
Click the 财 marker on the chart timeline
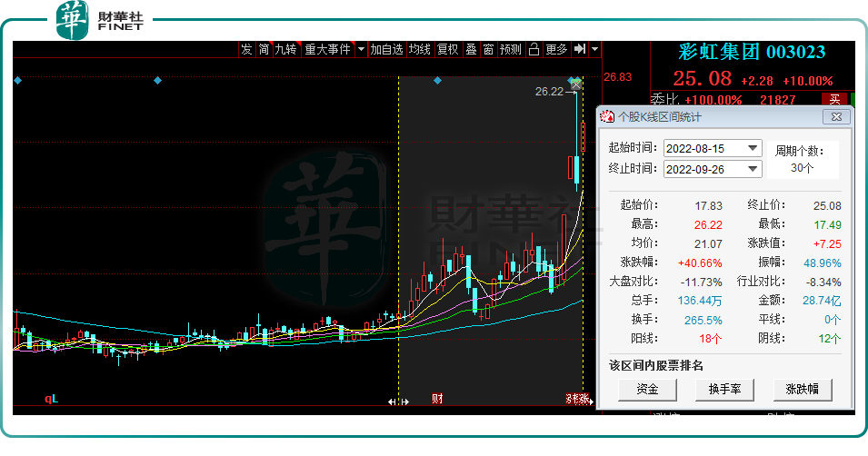coord(437,399)
